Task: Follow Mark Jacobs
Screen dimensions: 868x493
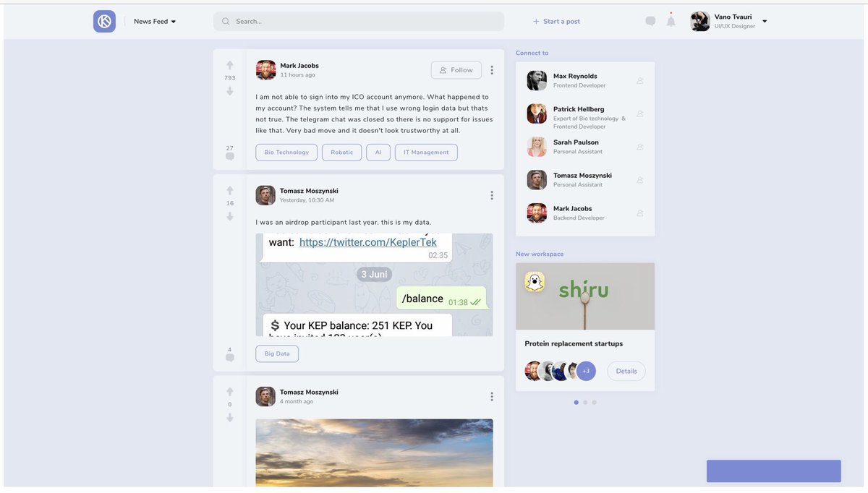Action: coord(456,70)
